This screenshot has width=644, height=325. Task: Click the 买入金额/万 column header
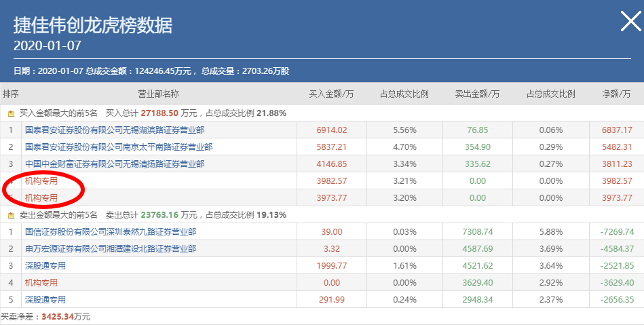[x=331, y=94]
